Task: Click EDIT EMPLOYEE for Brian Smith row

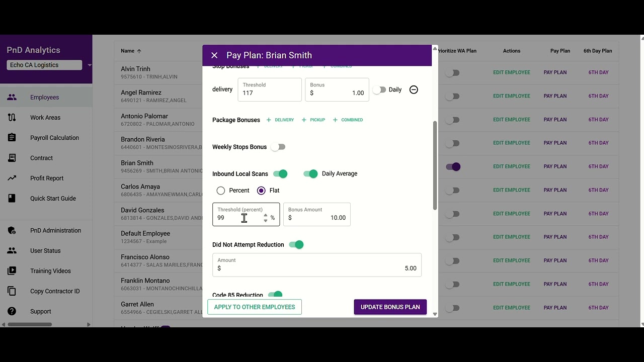Action: point(512,166)
